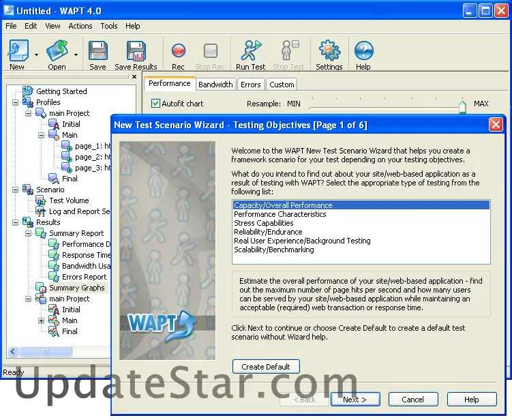Open the Settings gear icon
This screenshot has width=512, height=420.
point(329,50)
